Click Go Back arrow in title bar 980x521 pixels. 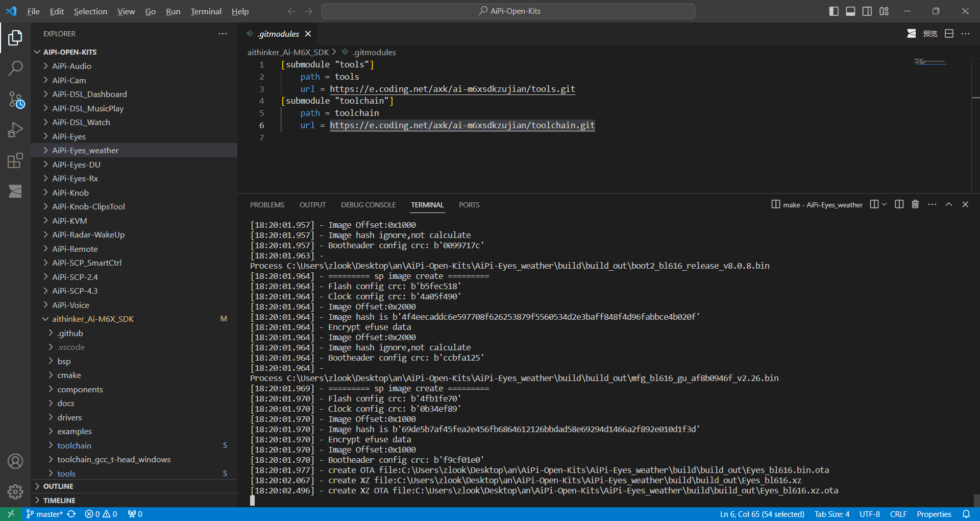coord(291,11)
